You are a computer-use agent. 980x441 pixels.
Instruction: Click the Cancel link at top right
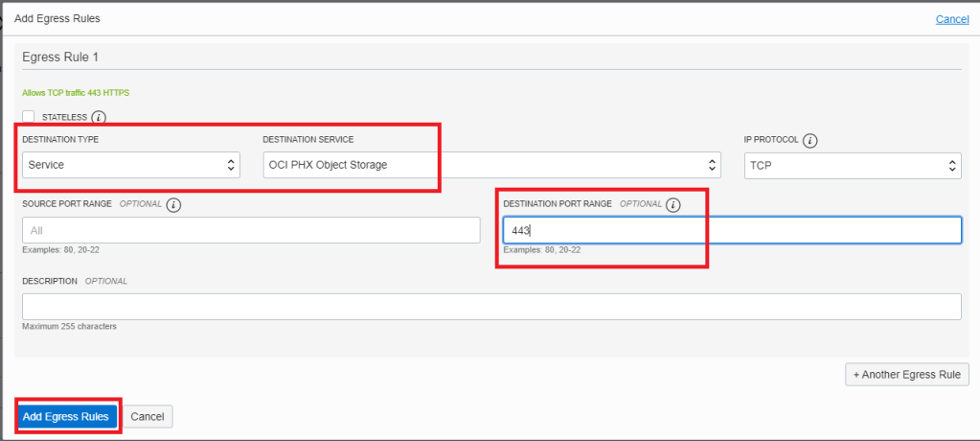[x=952, y=19]
